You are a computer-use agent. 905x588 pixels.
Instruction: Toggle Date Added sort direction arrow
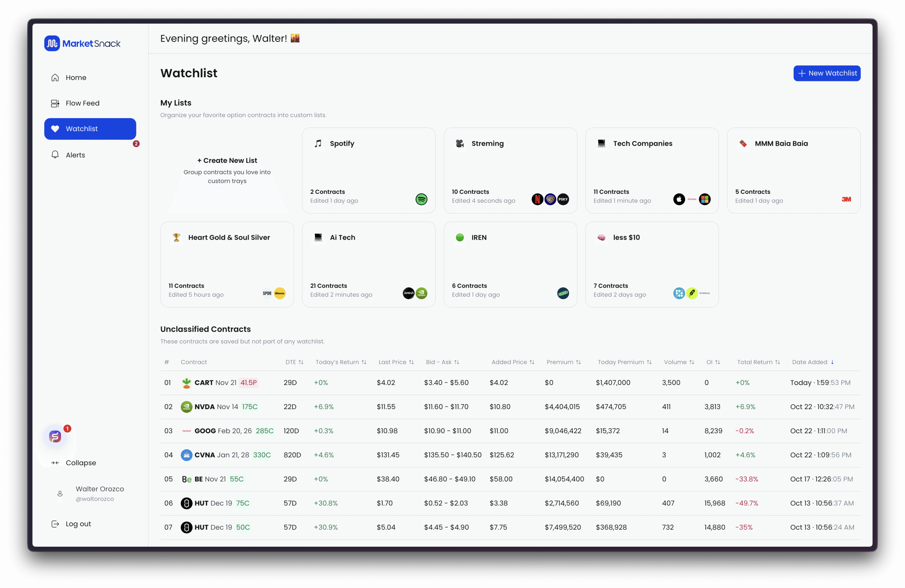click(833, 362)
